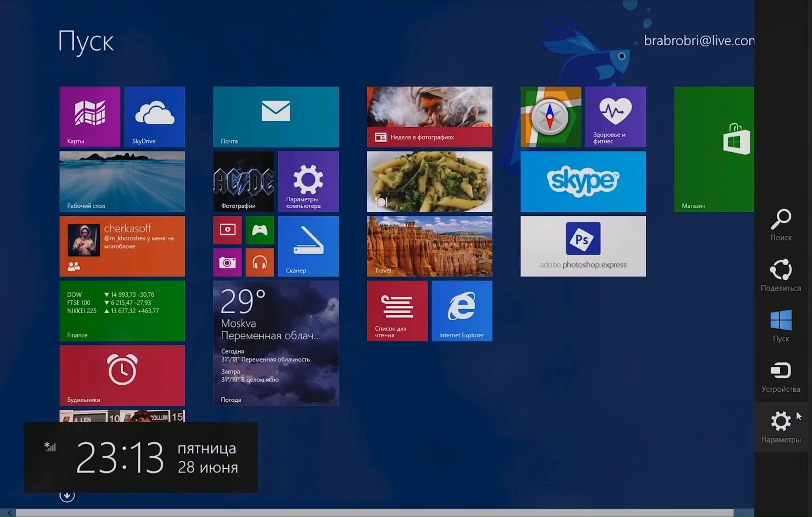Click the brabrobri@live.com user account
This screenshot has height=517, width=812.
pos(699,40)
